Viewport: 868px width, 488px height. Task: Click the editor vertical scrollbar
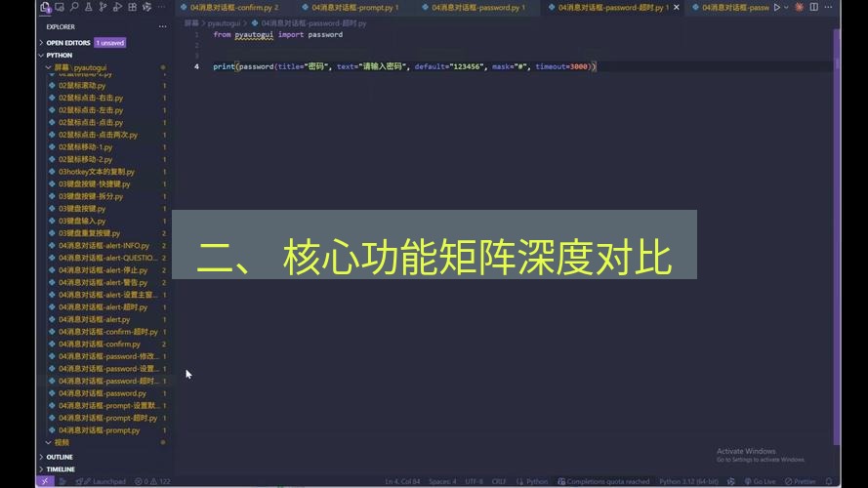(x=837, y=235)
